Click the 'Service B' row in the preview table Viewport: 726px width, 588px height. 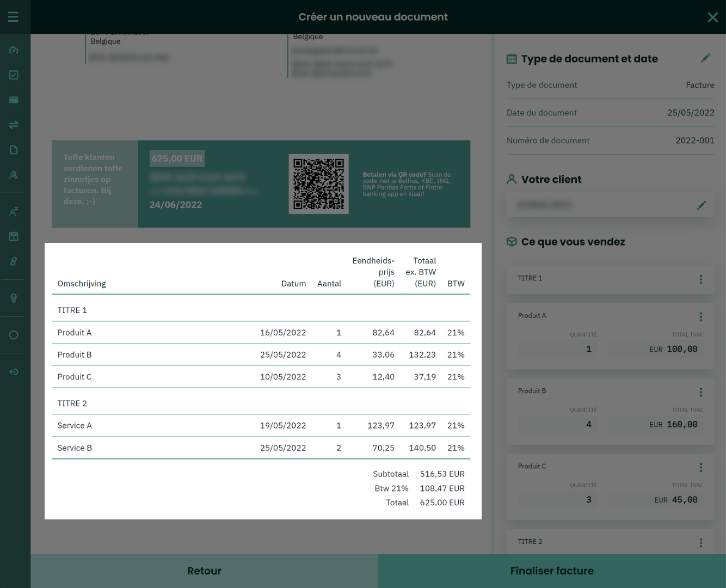pos(261,448)
